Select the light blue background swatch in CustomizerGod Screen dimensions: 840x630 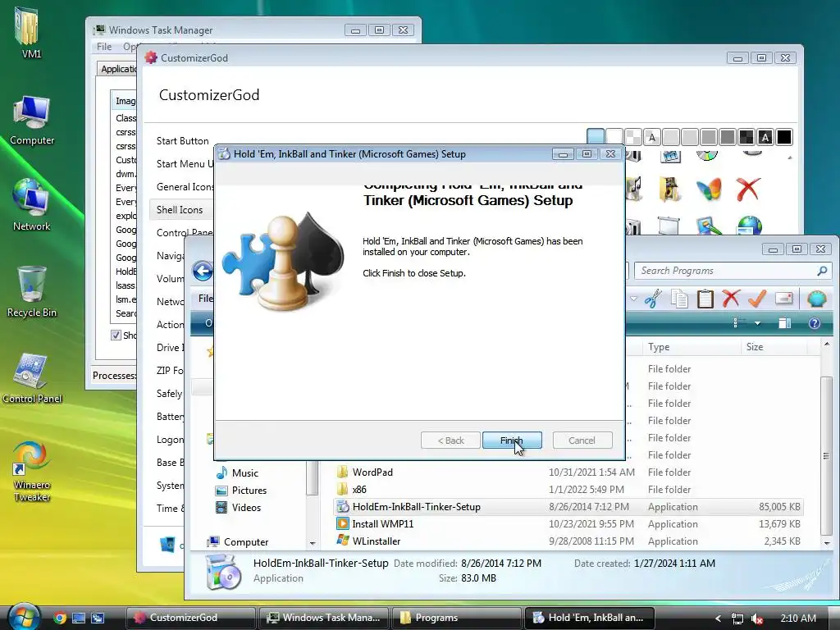(x=596, y=137)
